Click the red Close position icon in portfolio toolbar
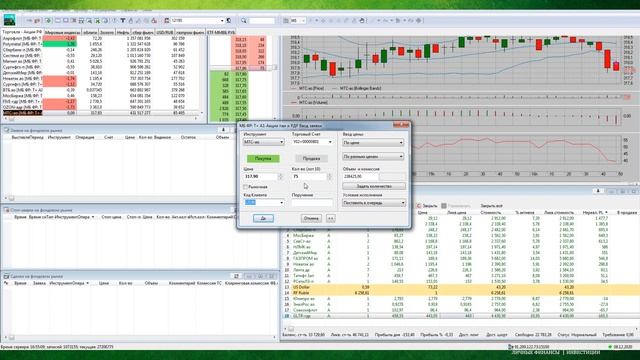 [x=418, y=206]
